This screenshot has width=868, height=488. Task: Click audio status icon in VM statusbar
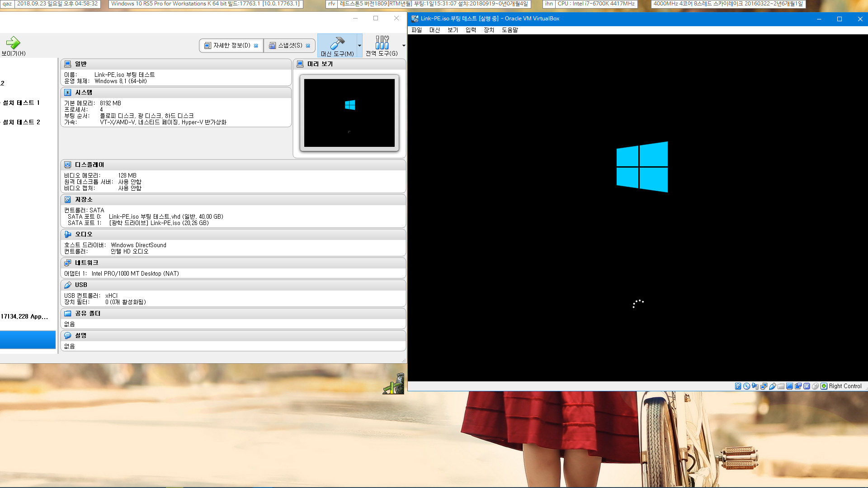[x=755, y=386]
